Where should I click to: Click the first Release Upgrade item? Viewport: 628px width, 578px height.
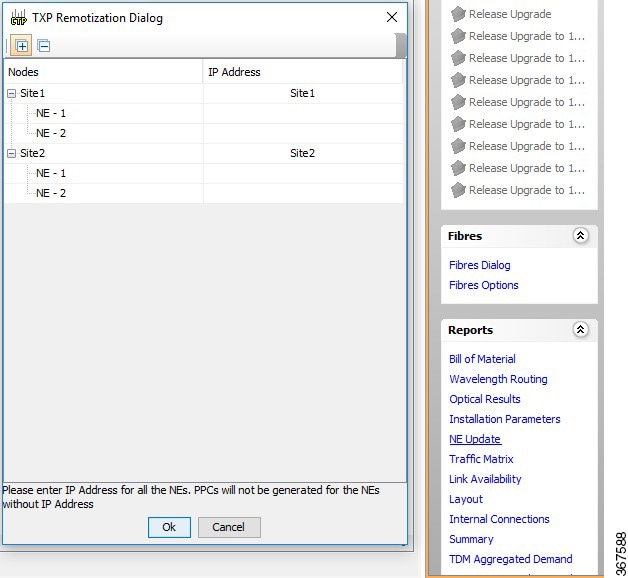pyautogui.click(x=501, y=14)
